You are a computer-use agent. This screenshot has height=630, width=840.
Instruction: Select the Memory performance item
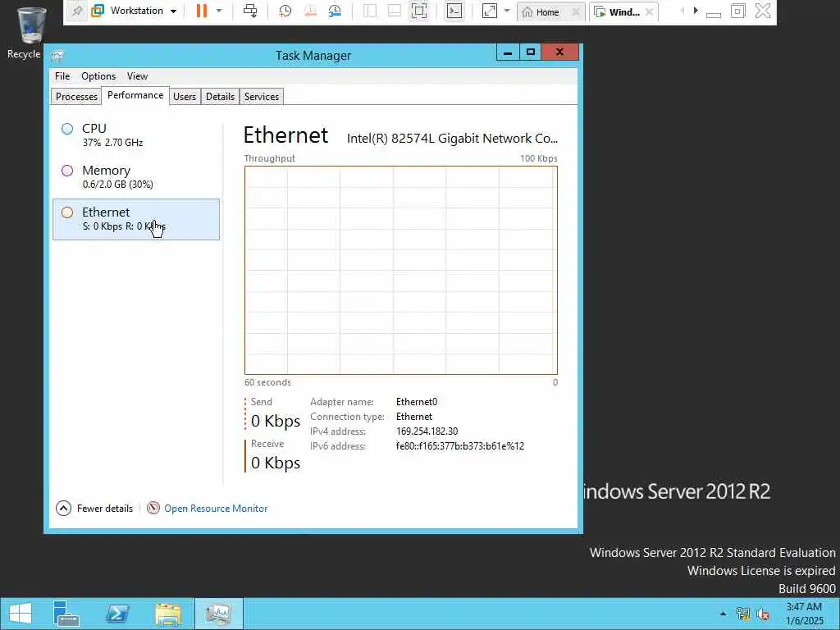point(136,177)
